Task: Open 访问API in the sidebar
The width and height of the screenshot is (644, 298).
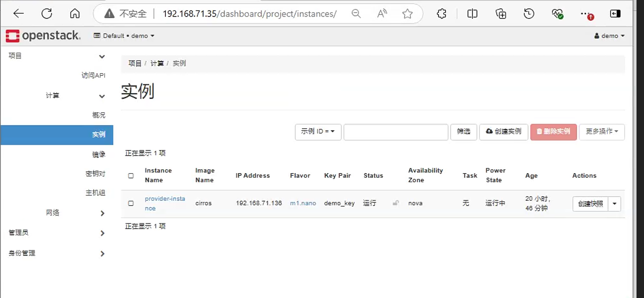Action: coord(93,75)
